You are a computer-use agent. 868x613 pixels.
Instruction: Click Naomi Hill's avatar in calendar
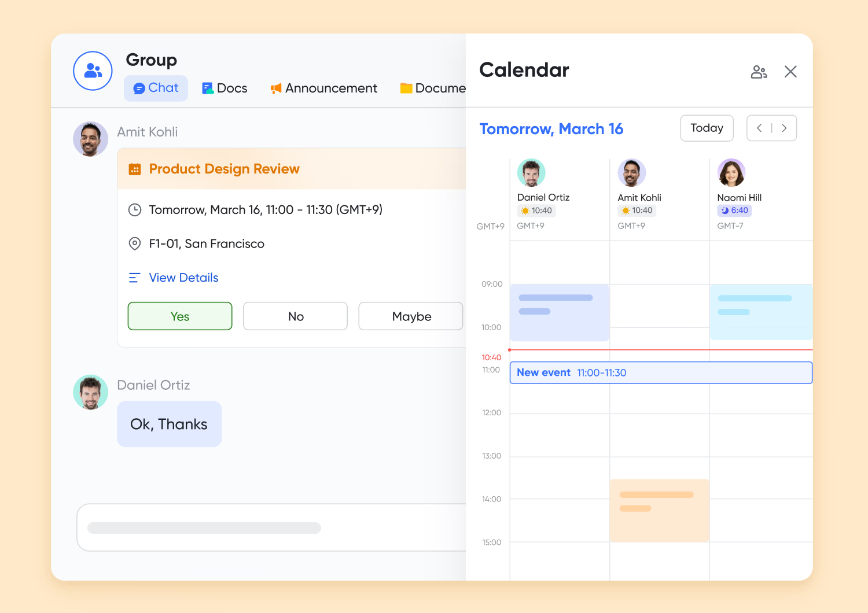[731, 173]
